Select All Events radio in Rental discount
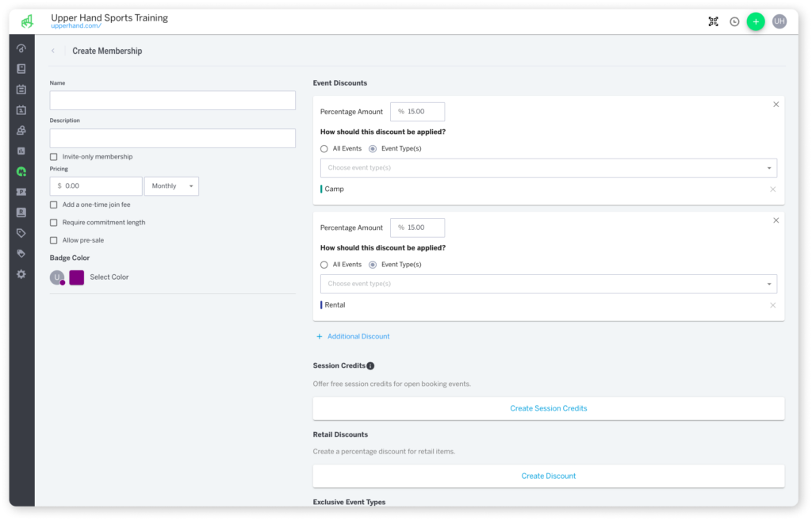Screen dimensions: 812x520 [324, 265]
